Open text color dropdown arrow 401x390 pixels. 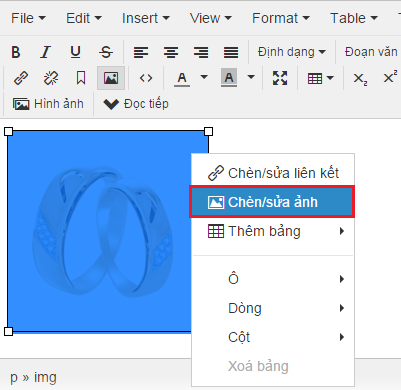coord(204,77)
